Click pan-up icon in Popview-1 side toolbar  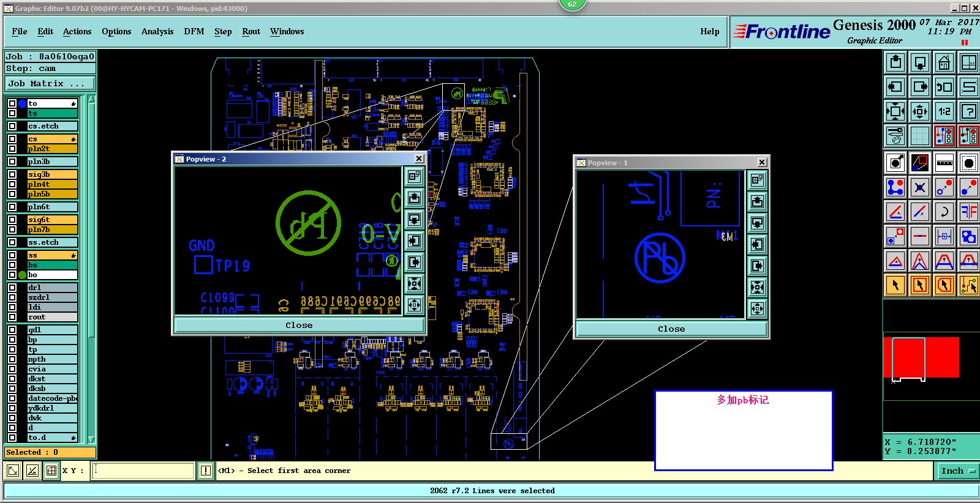[x=758, y=201]
